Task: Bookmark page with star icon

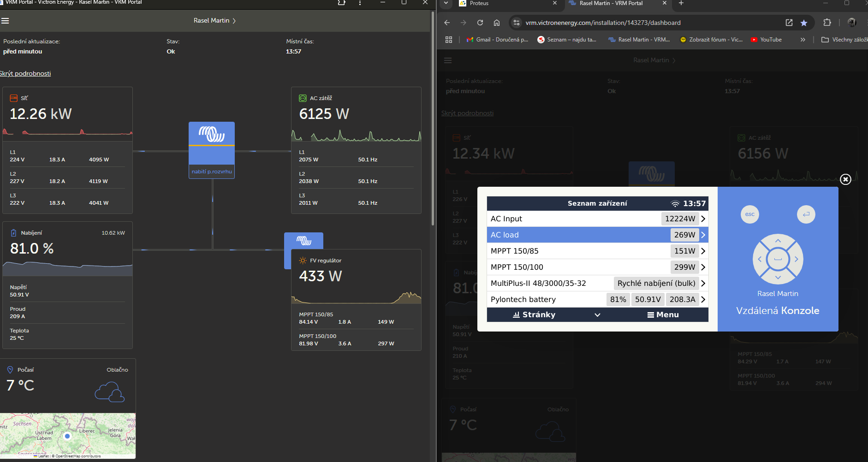Action: [804, 23]
